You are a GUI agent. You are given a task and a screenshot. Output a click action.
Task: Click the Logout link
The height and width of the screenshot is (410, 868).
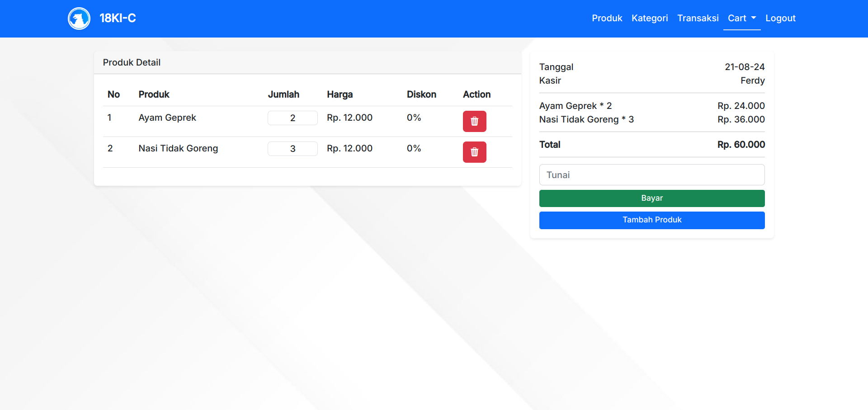780,18
